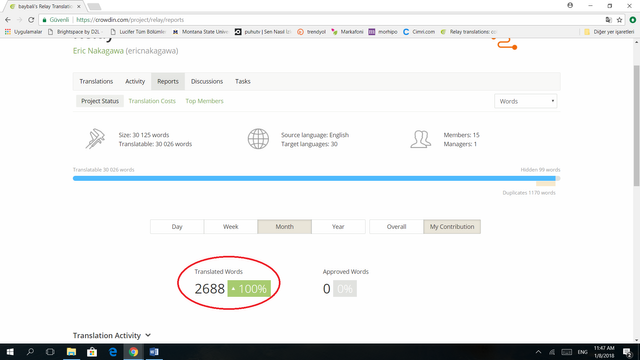This screenshot has height=360, width=640.
Task: Bookmark this page with the star icon
Action: click(619, 20)
